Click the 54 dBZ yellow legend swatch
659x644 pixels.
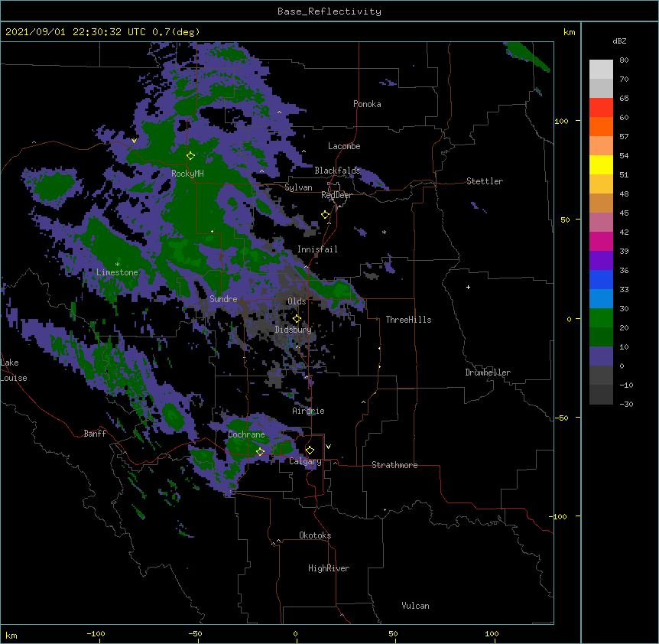[x=601, y=164]
